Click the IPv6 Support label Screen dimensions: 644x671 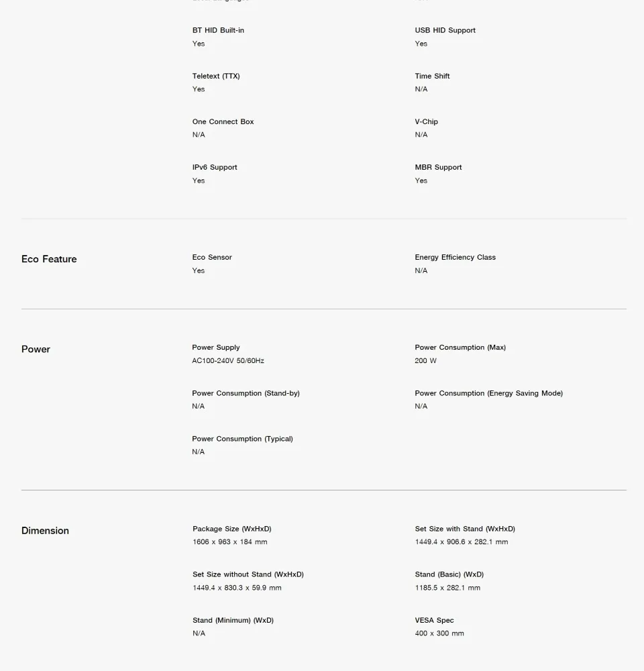coord(215,167)
